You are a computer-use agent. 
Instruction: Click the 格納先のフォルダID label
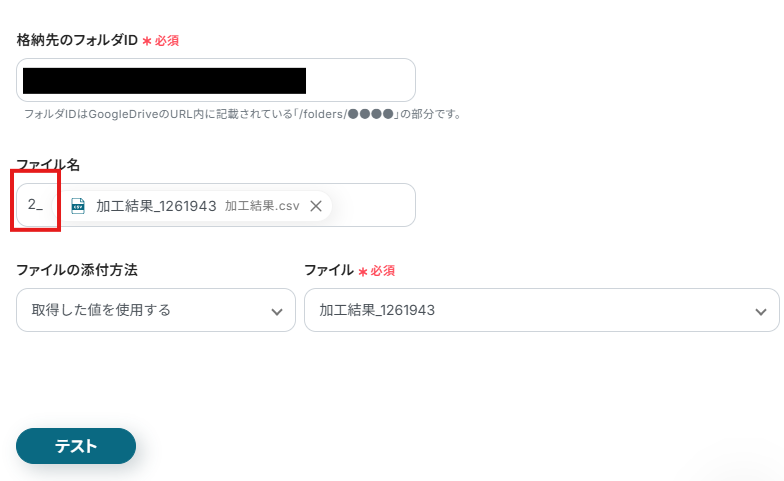(x=77, y=40)
